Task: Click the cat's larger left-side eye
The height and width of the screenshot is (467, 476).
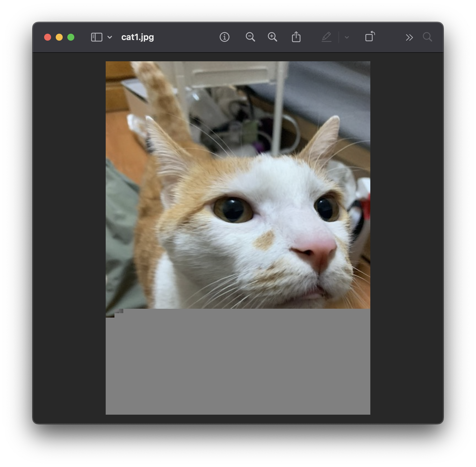Action: click(x=233, y=210)
